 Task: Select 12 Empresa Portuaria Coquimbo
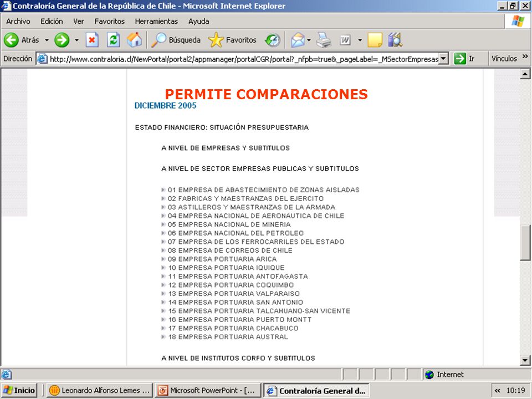231,285
